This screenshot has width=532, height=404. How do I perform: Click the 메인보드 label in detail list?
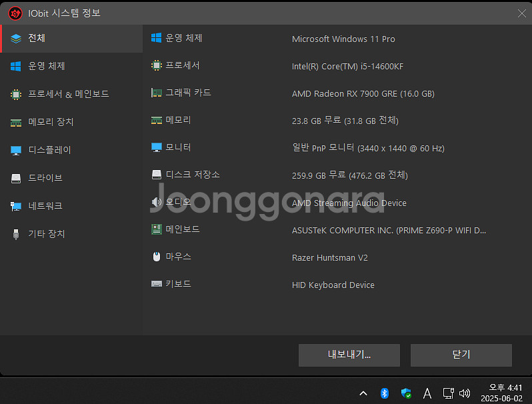(x=183, y=229)
